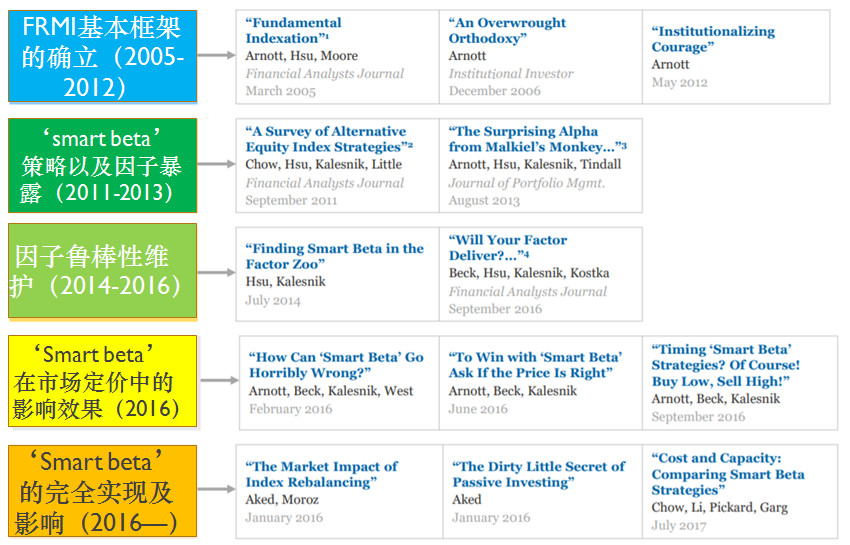Select the green 策略以及因子暴露 box
This screenshot has width=850, height=545.
tap(102, 163)
